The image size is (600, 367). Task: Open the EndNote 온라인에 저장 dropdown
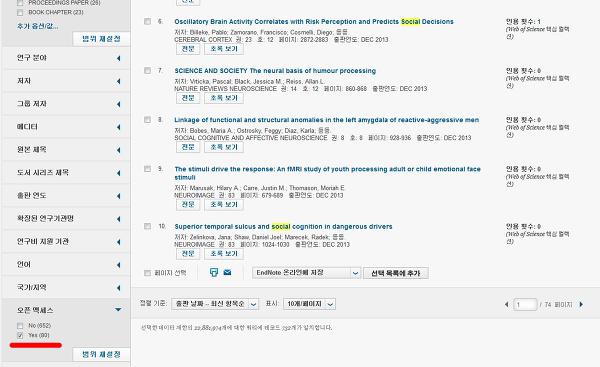click(306, 273)
